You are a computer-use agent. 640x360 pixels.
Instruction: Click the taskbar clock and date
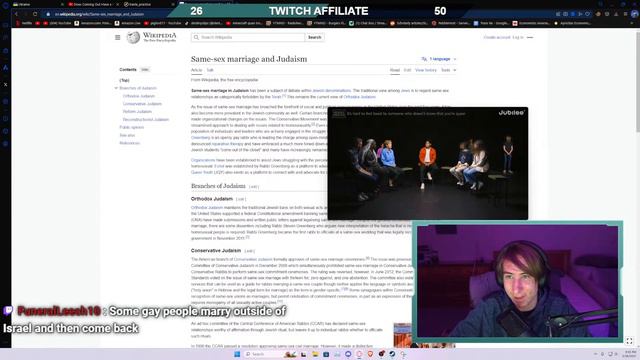pyautogui.click(x=630, y=354)
